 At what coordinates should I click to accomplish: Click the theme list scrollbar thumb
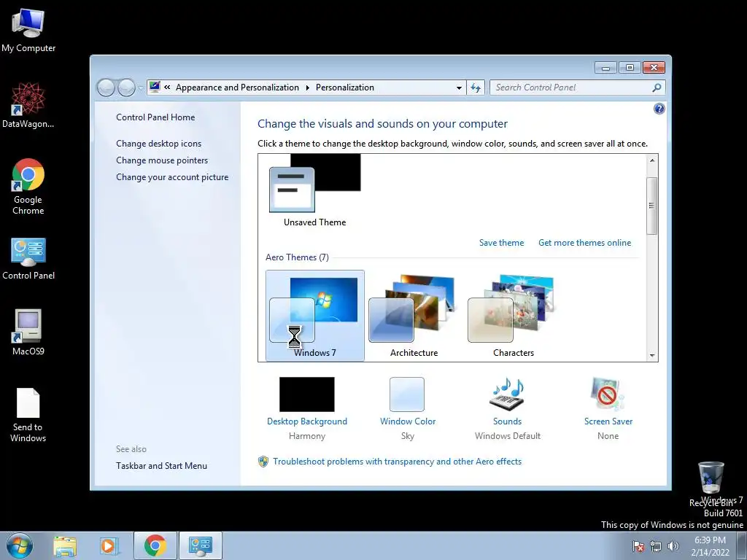[x=652, y=206]
